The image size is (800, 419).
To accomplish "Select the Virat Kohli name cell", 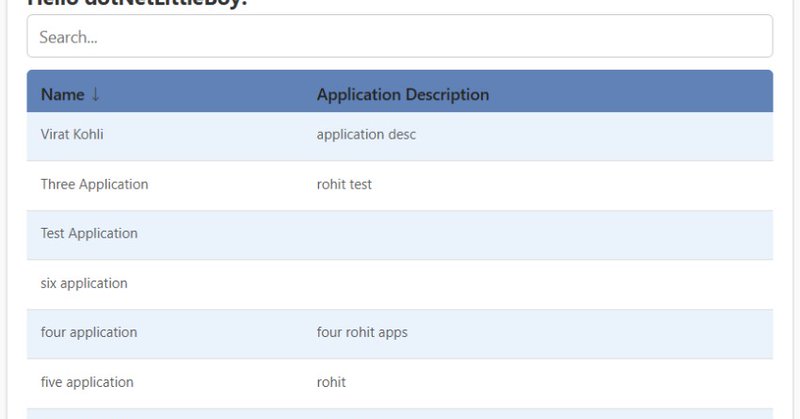I will (x=72, y=134).
